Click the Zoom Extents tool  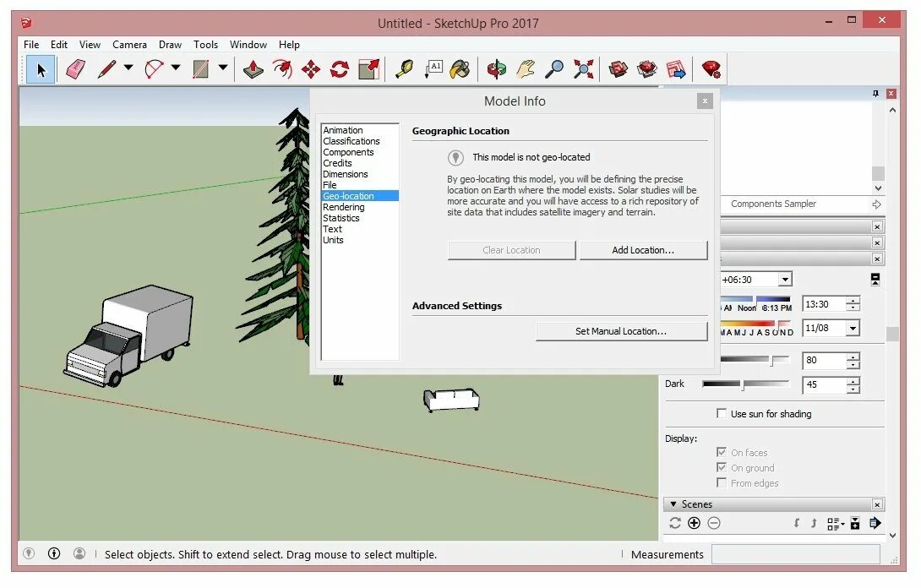click(x=583, y=70)
